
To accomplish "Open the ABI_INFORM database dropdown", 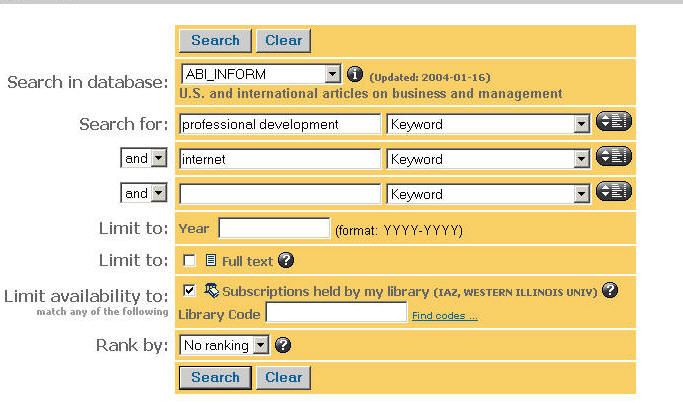I will pyautogui.click(x=261, y=74).
